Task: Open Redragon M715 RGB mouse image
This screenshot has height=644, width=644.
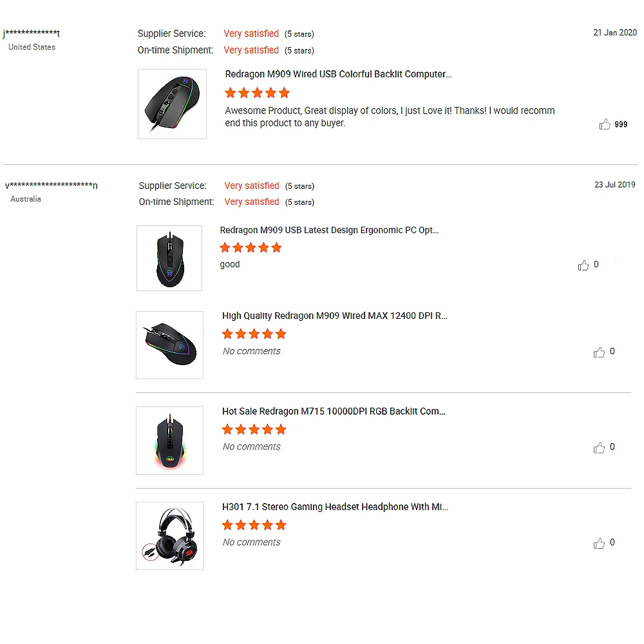Action: coord(170,440)
